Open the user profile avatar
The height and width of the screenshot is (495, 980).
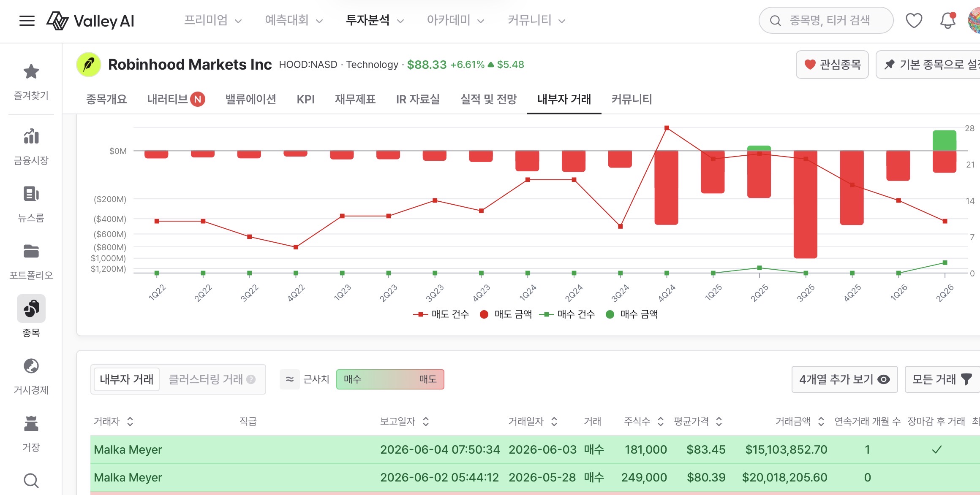(x=974, y=21)
